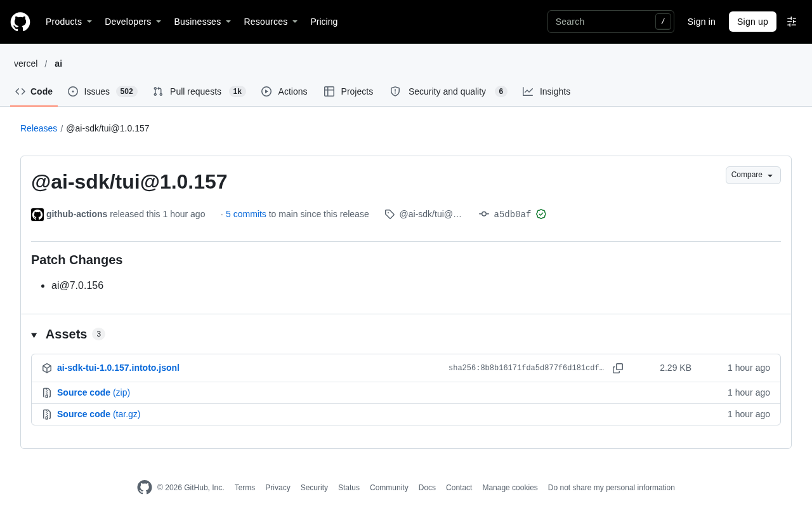Open the Docs footer link

tap(427, 488)
